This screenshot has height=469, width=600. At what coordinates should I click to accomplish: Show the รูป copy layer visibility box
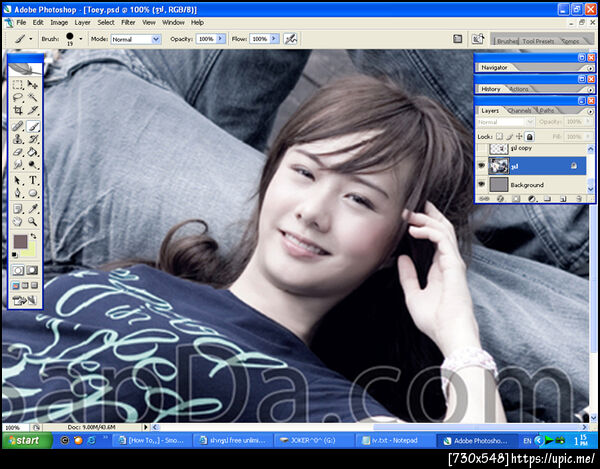tap(481, 148)
